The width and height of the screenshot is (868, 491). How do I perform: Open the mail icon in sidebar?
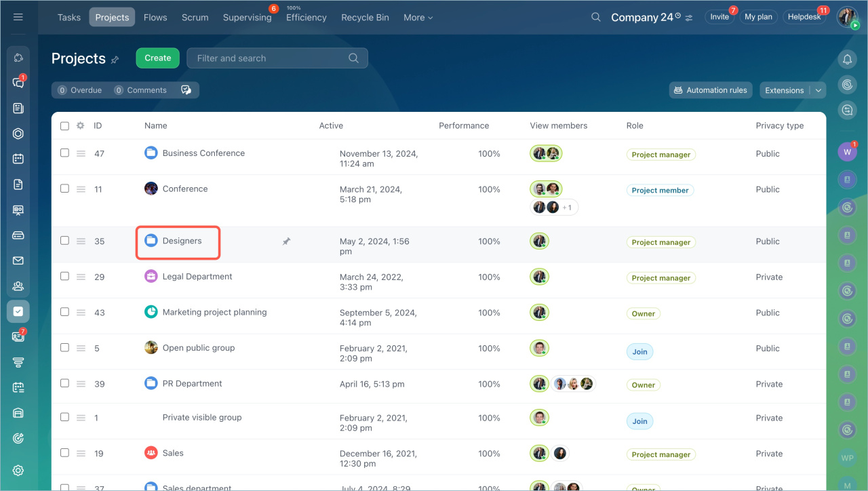click(x=18, y=260)
